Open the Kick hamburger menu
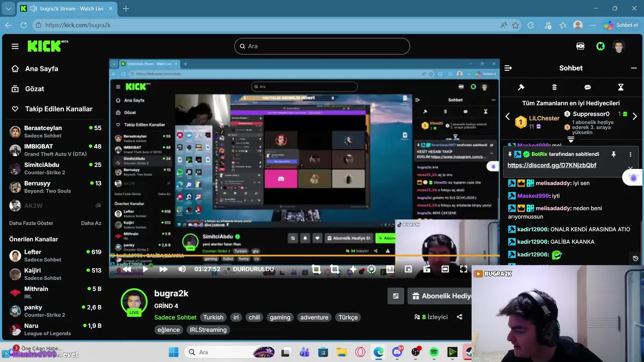Screen dimensions: 644x362 click(x=15, y=46)
